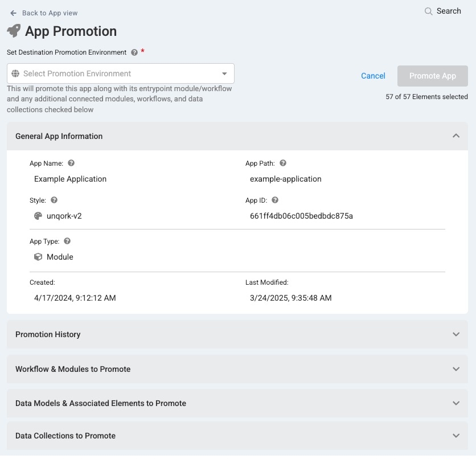This screenshot has height=459, width=476.
Task: Click the App ID value 661ff4db06c005bedbdc875a
Action: coord(301,216)
